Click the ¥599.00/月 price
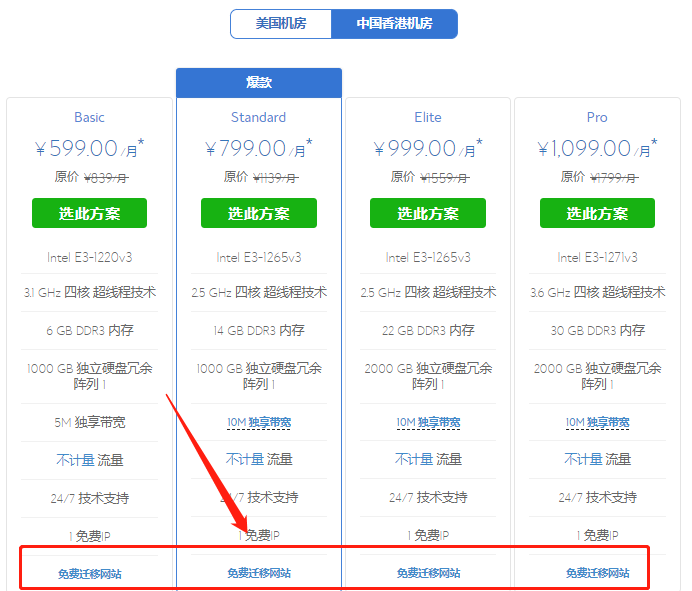Screen dimensions: 692x591 coord(89,148)
